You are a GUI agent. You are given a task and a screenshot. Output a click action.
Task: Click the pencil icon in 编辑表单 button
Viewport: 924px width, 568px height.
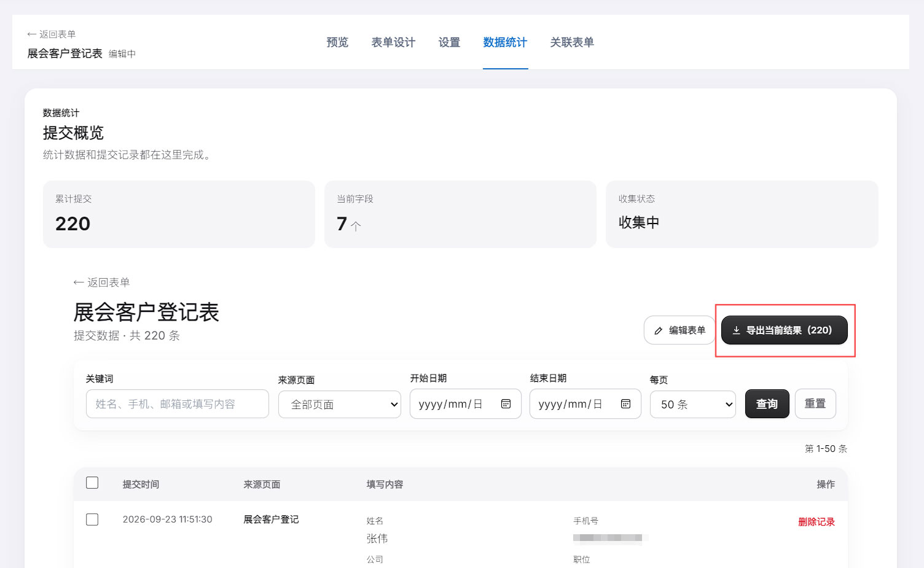point(658,330)
